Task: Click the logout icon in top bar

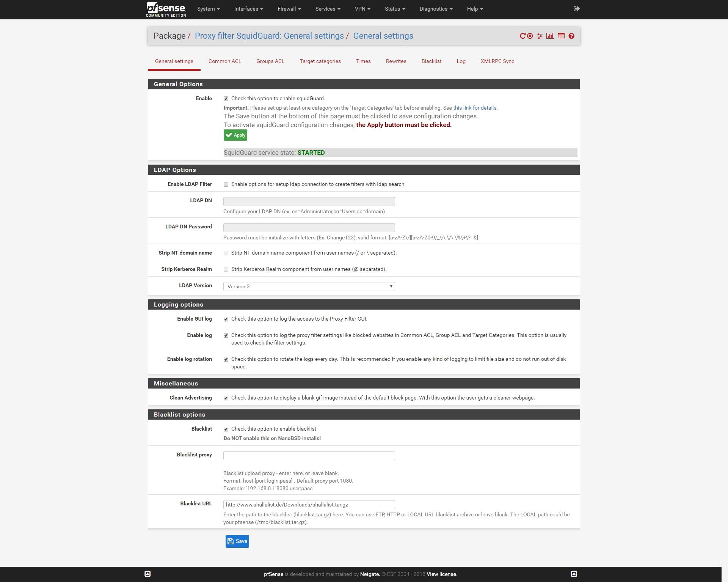Action: point(576,9)
